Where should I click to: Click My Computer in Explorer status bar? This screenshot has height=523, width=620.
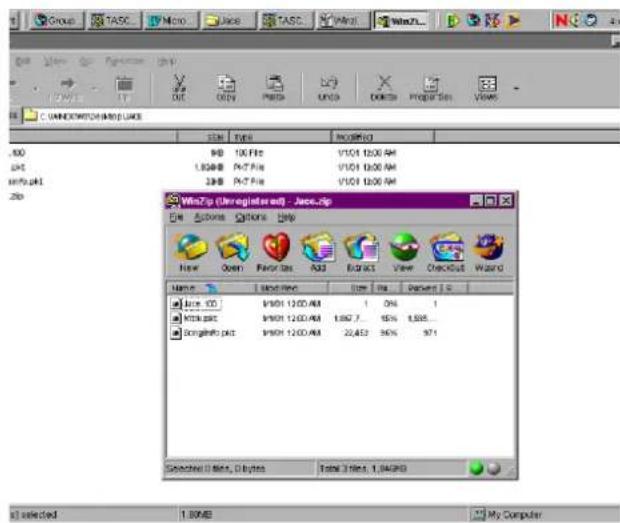coord(514,514)
